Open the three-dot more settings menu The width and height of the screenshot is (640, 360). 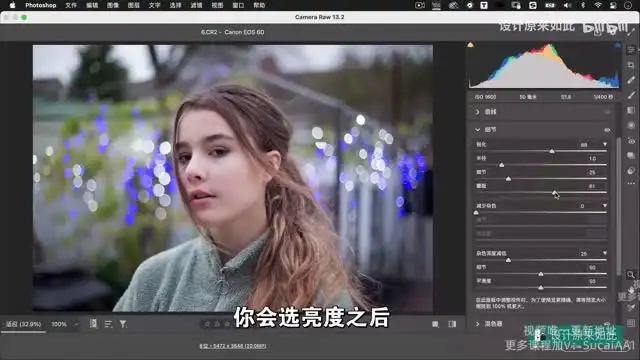631,184
